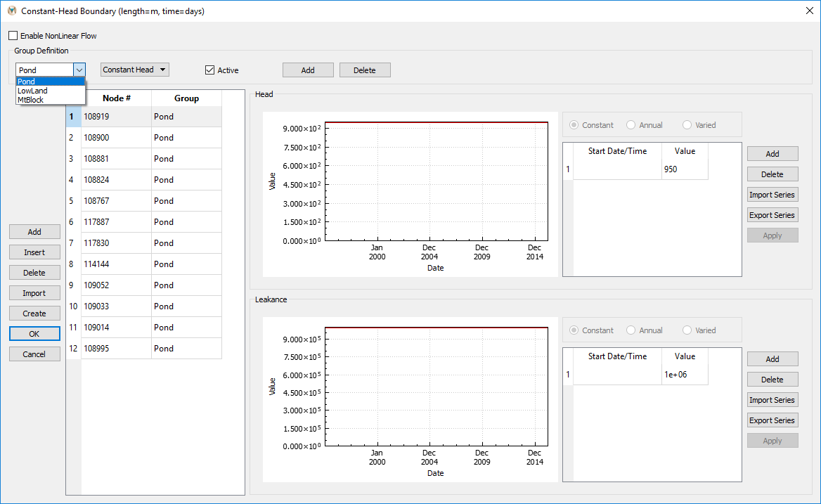Select Varied radio button in Head section
821x504 pixels.
[x=687, y=125]
